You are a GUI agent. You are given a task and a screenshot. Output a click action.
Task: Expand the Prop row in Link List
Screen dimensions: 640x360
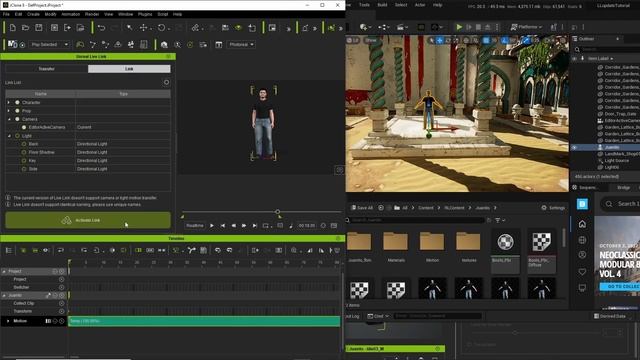click(x=9, y=111)
